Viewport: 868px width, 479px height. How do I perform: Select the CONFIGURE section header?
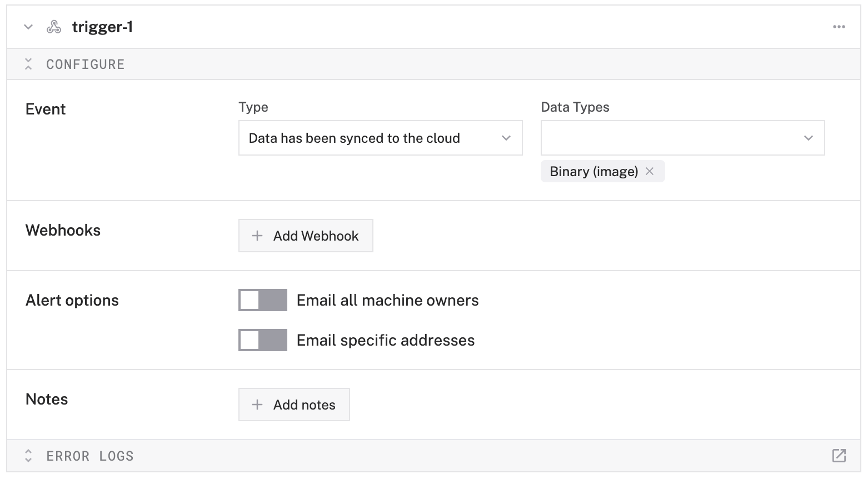pyautogui.click(x=85, y=63)
